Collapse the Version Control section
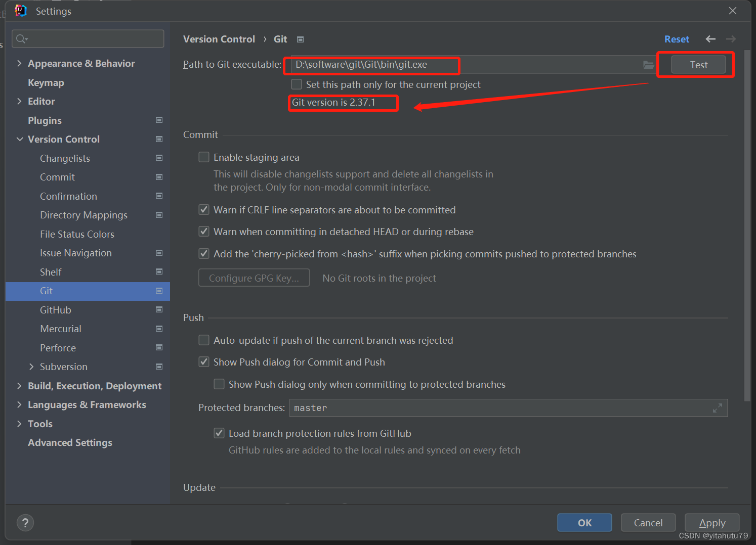This screenshot has width=756, height=545. [x=20, y=139]
